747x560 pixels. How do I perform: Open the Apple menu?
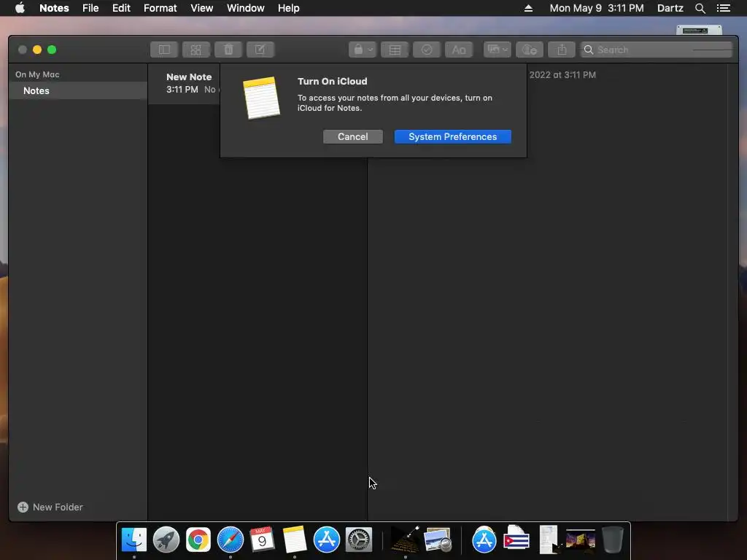(x=20, y=8)
